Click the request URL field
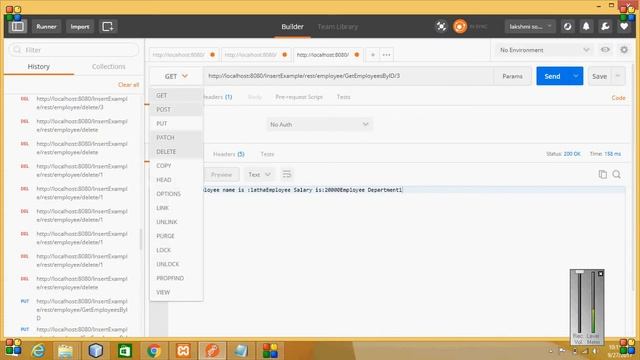This screenshot has height=360, width=640. point(348,76)
